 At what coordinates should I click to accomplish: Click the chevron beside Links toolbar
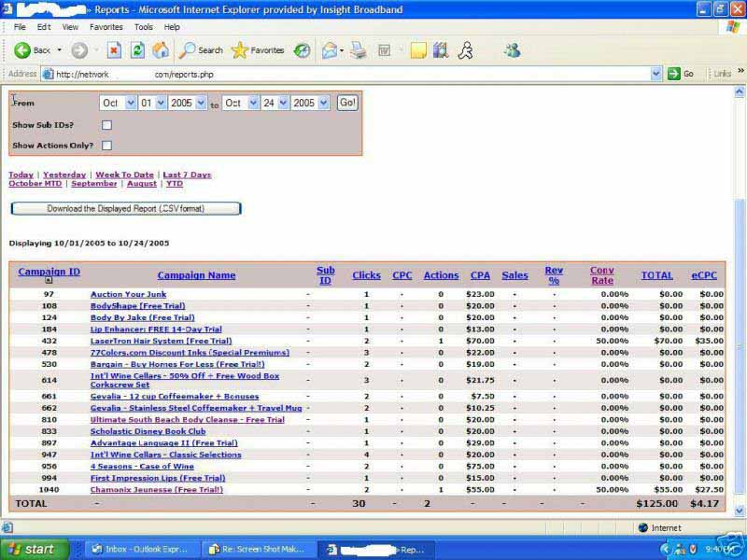(740, 71)
